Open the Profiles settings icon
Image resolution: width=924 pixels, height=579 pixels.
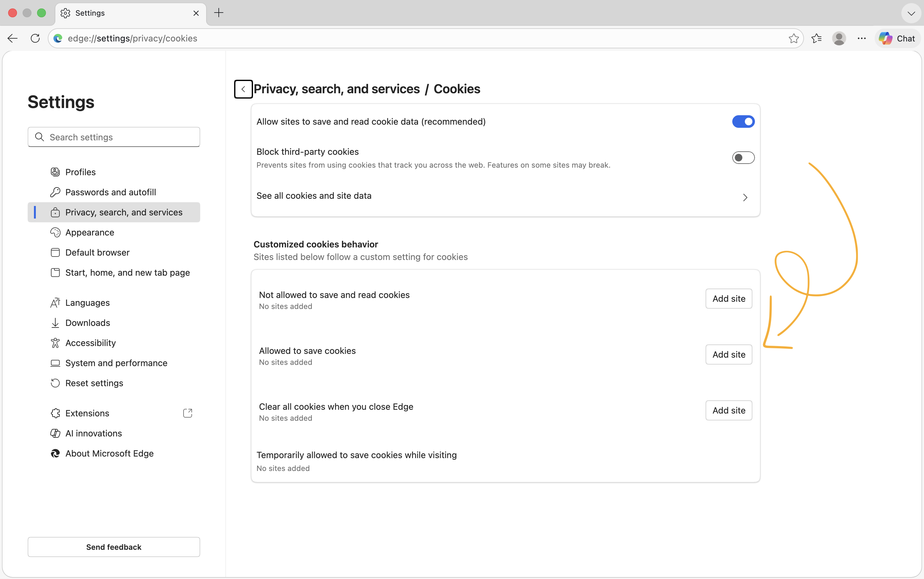(56, 172)
